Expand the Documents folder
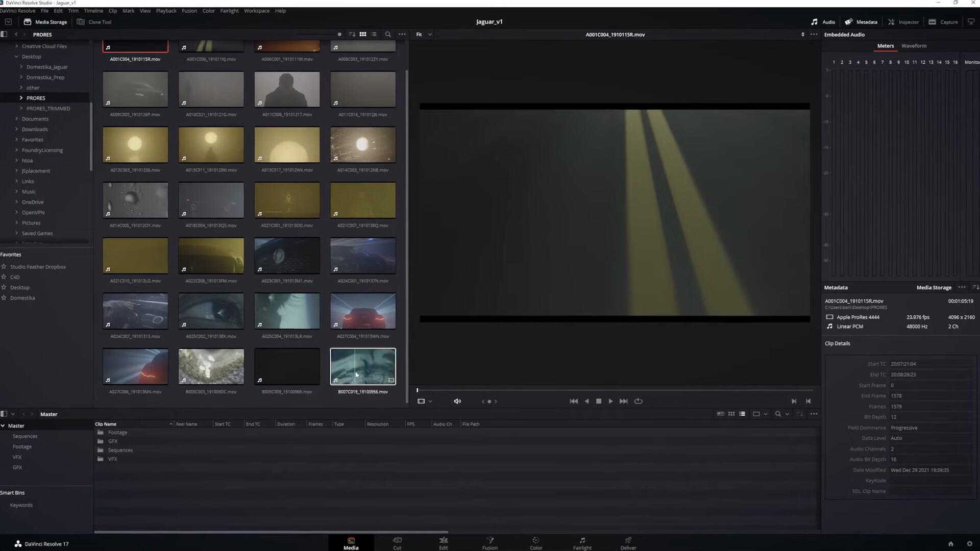The height and width of the screenshot is (551, 980). pyautogui.click(x=16, y=118)
